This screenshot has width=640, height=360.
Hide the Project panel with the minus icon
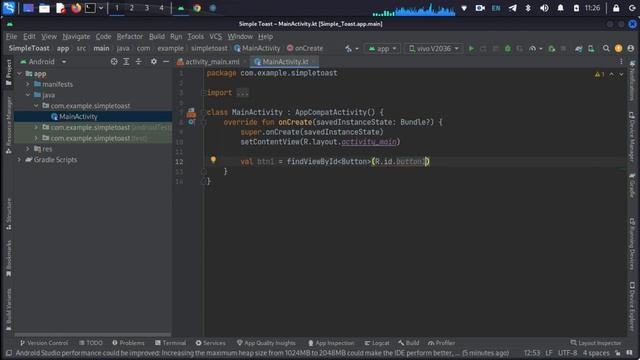coord(166,62)
